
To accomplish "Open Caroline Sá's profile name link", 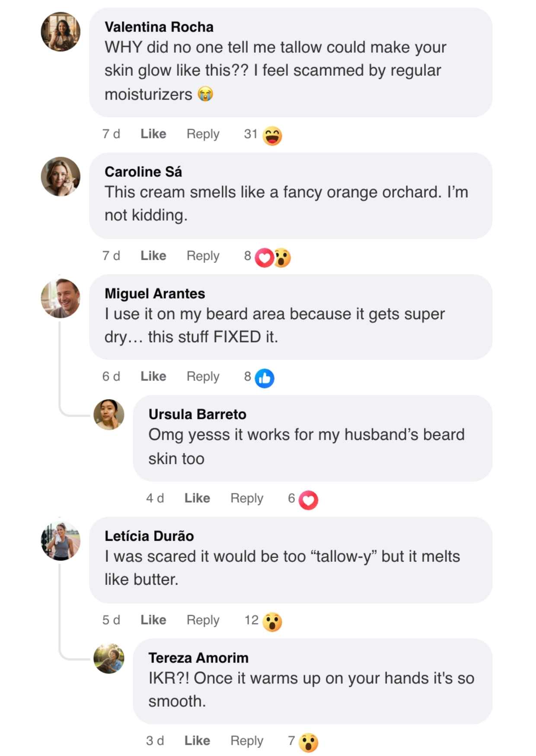I will pyautogui.click(x=143, y=172).
